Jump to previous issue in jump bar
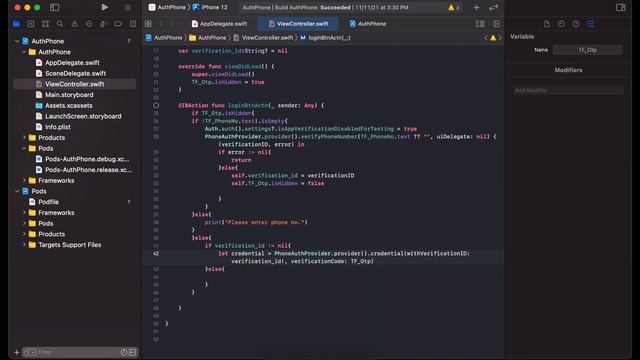Viewport: 640px width, 360px height. 486,38
